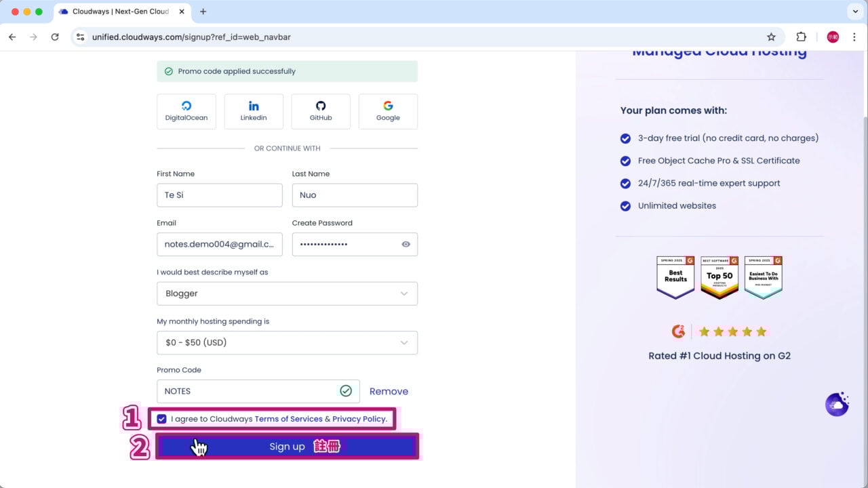Click the First Name input field
Image resolution: width=868 pixels, height=488 pixels.
click(219, 195)
